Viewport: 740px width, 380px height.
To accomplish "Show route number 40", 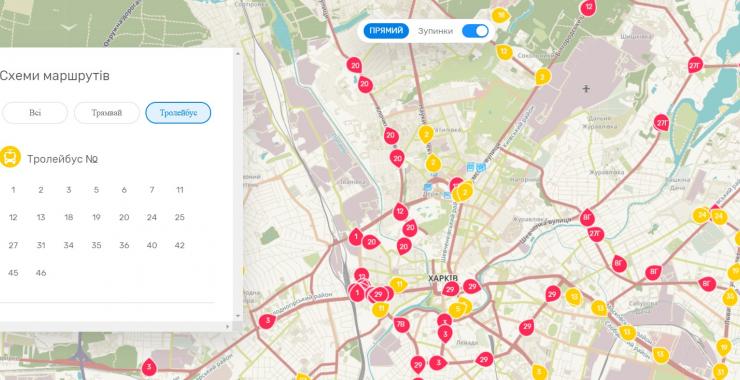I will click(151, 245).
